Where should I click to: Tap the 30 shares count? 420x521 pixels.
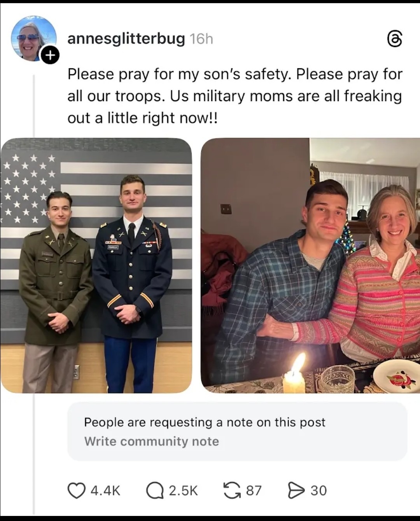319,491
